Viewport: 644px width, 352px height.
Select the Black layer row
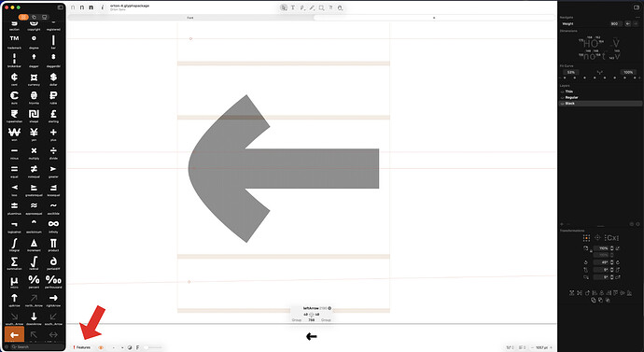(600, 104)
